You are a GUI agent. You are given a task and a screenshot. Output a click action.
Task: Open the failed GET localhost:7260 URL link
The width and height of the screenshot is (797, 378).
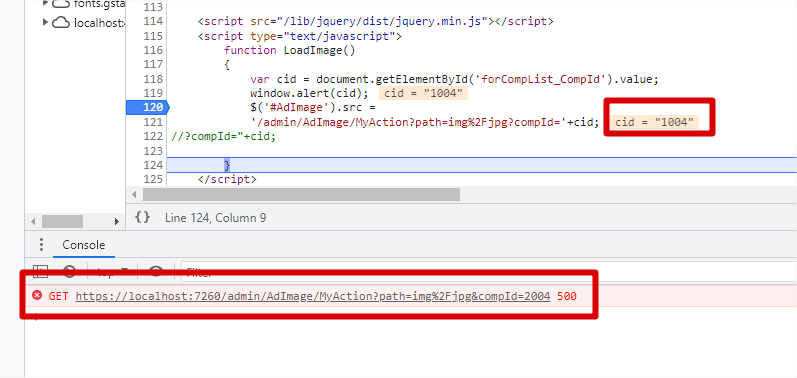(313, 296)
